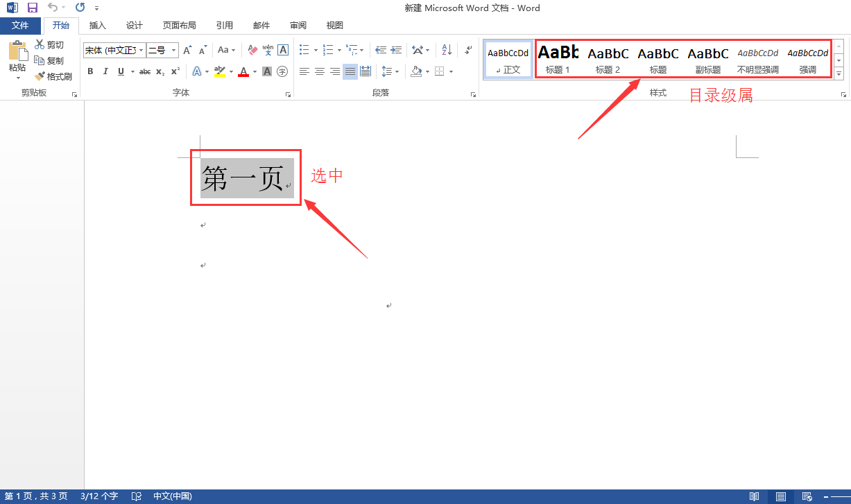Open the 引用 (References) tab

[224, 26]
